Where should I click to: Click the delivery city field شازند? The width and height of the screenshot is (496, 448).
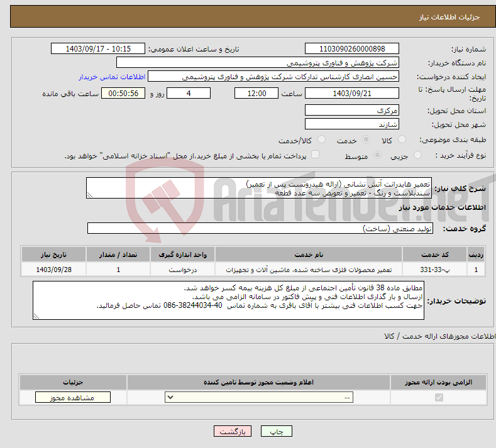[x=352, y=124]
